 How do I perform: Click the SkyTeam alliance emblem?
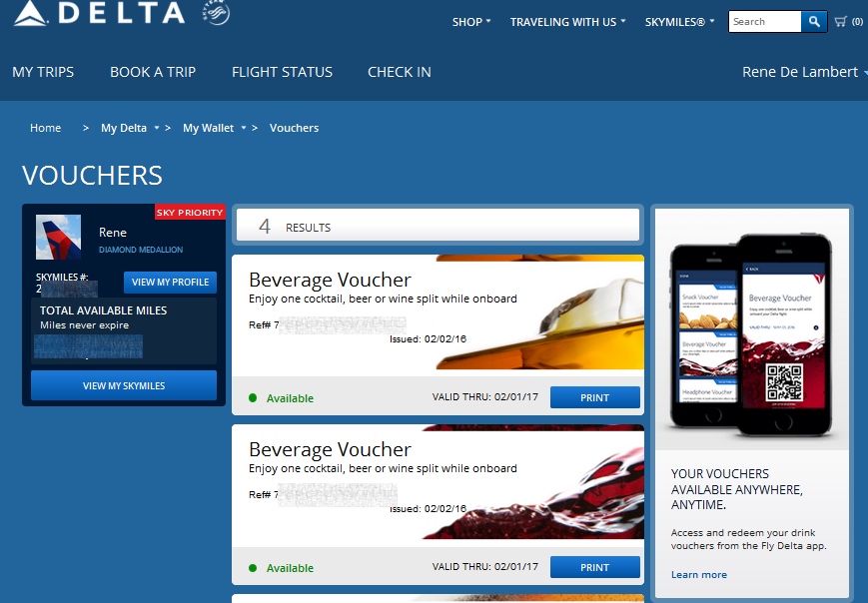click(216, 13)
